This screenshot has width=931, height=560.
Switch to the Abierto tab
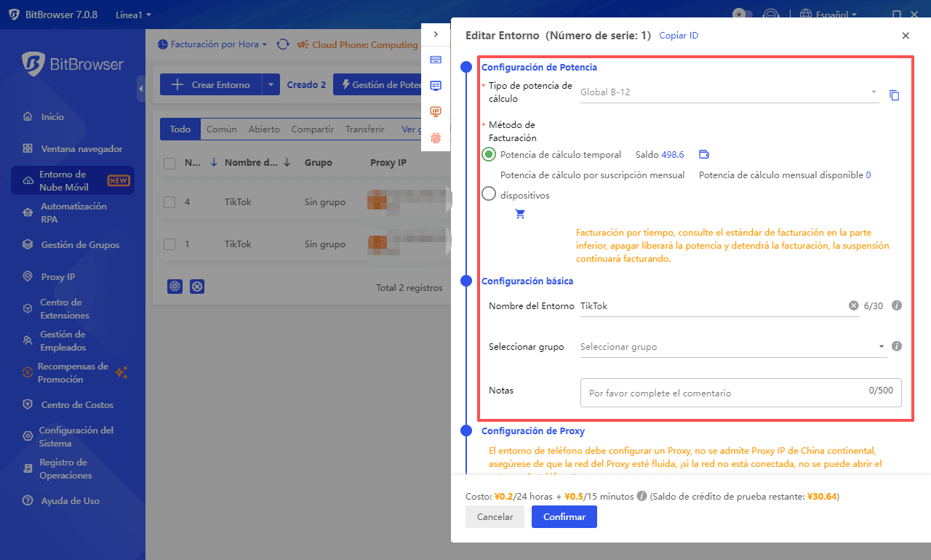(x=264, y=129)
